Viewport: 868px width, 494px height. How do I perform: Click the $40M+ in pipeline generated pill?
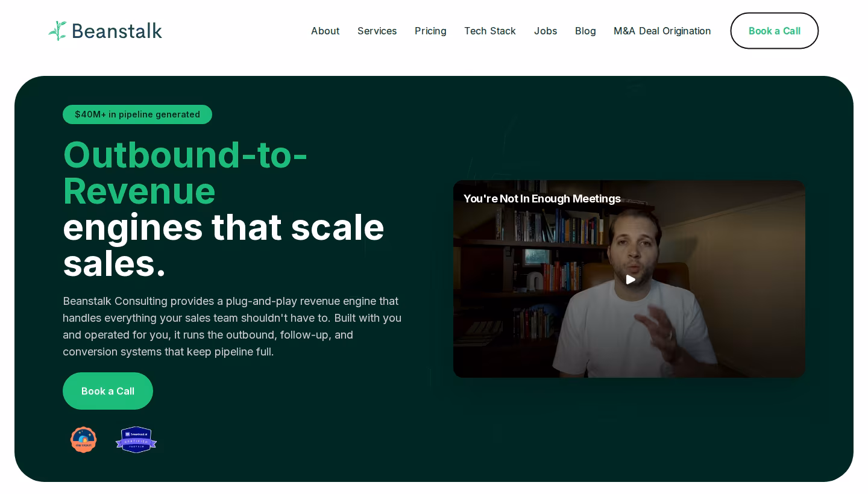(137, 114)
